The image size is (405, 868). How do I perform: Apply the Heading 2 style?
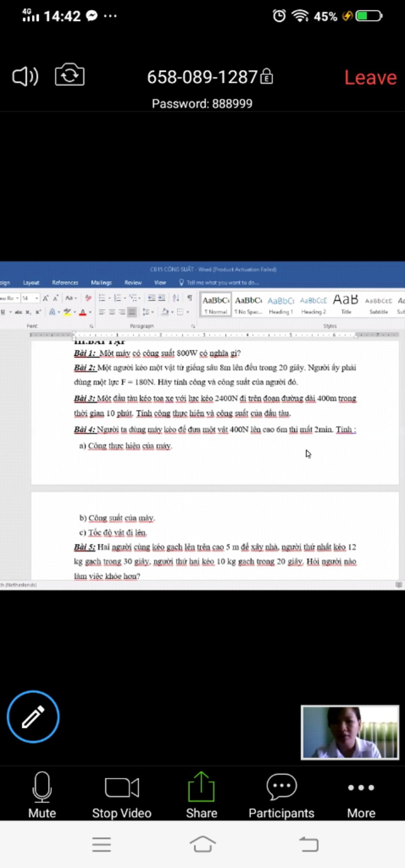coord(313,304)
